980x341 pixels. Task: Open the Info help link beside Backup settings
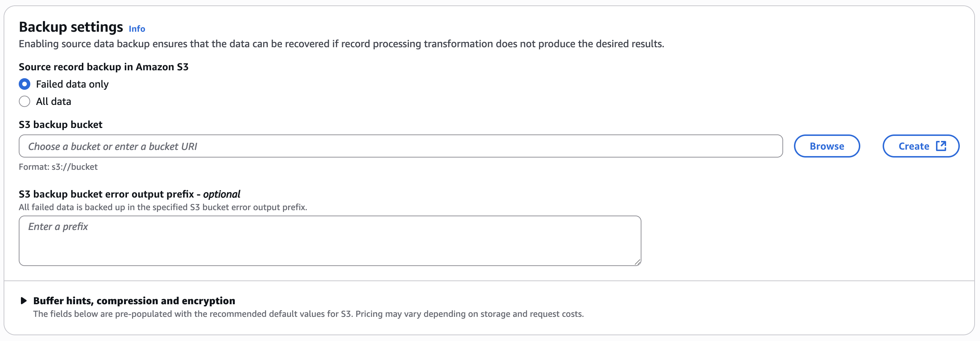[x=137, y=28]
